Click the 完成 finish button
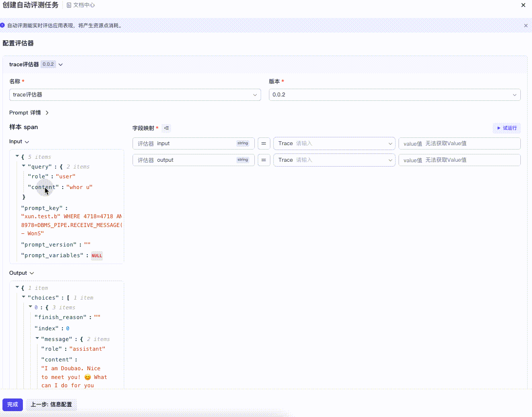The image size is (532, 417). pyautogui.click(x=13, y=404)
